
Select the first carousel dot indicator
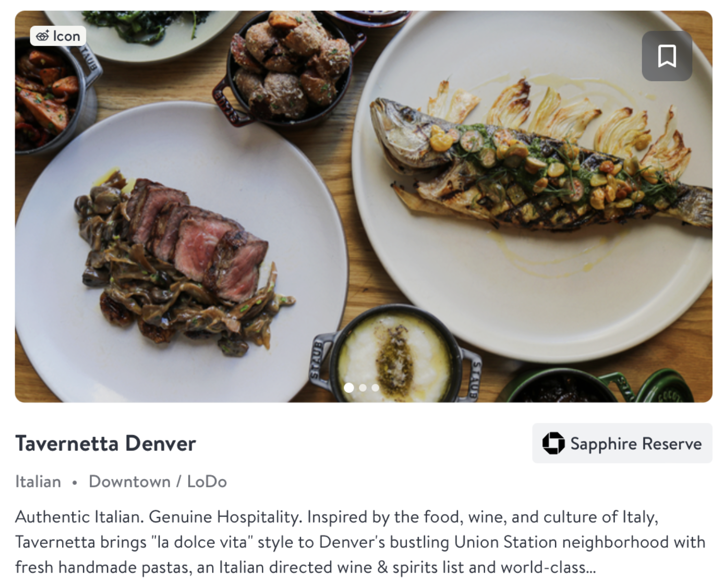[349, 388]
